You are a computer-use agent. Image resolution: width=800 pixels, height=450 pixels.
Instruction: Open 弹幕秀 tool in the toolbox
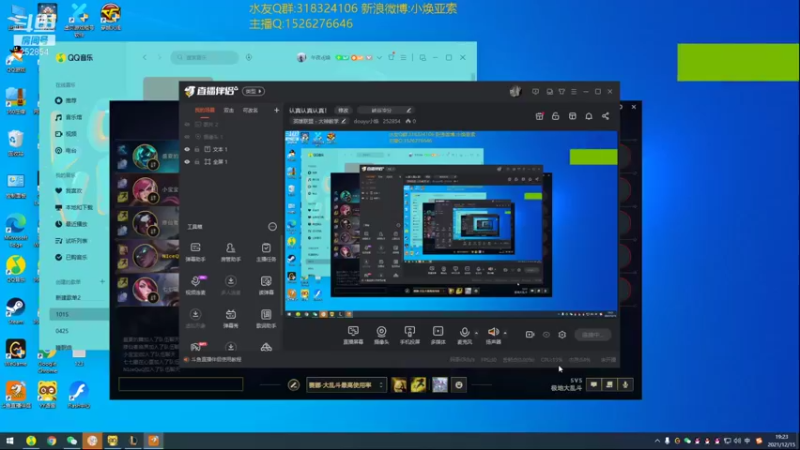[231, 318]
